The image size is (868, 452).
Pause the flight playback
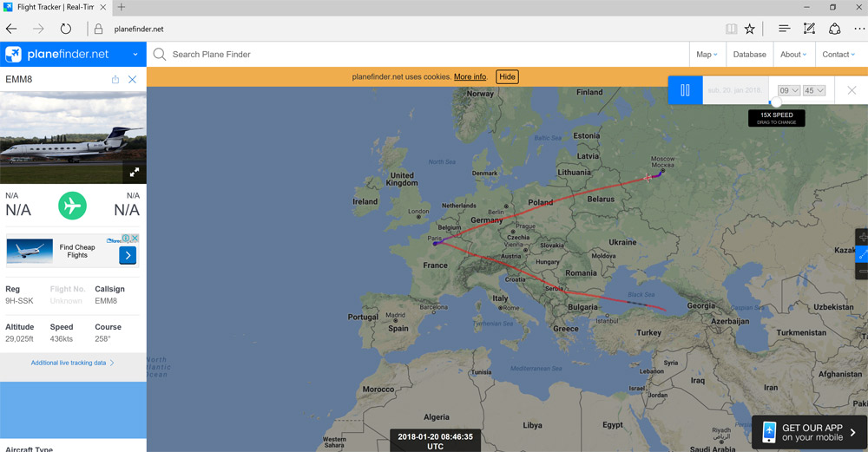click(x=685, y=90)
